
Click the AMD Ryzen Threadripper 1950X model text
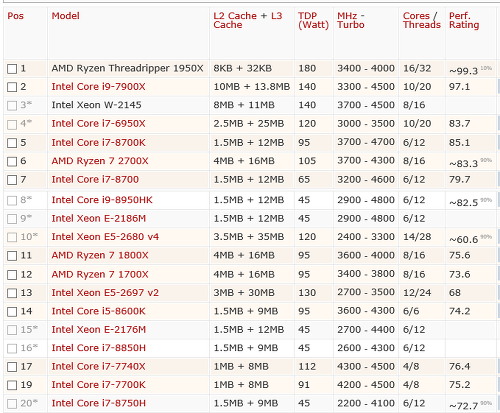pos(127,68)
